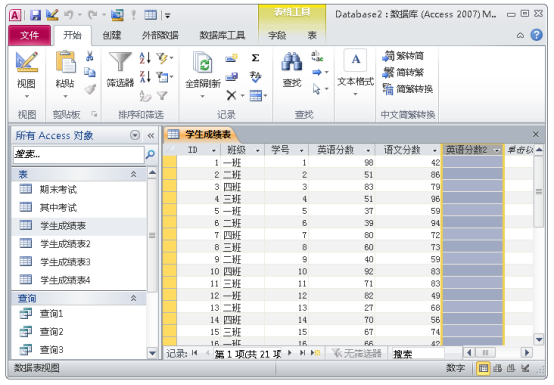The width and height of the screenshot is (554, 385).
Task: Click the remove sort icon
Action: (x=145, y=95)
